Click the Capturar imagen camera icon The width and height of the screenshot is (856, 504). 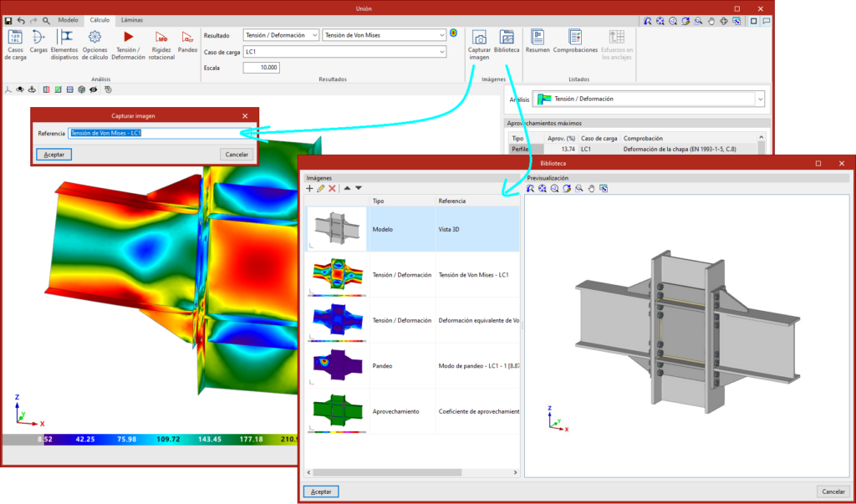tap(479, 45)
